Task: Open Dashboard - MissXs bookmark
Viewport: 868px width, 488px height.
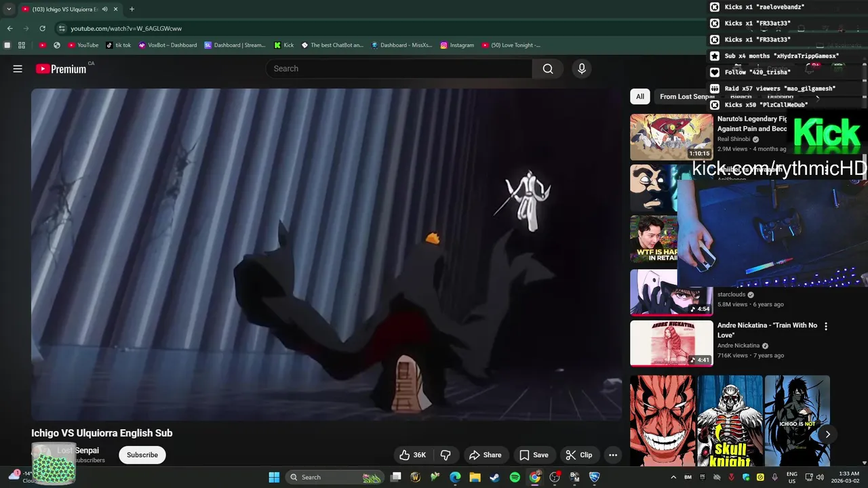Action: (x=401, y=45)
